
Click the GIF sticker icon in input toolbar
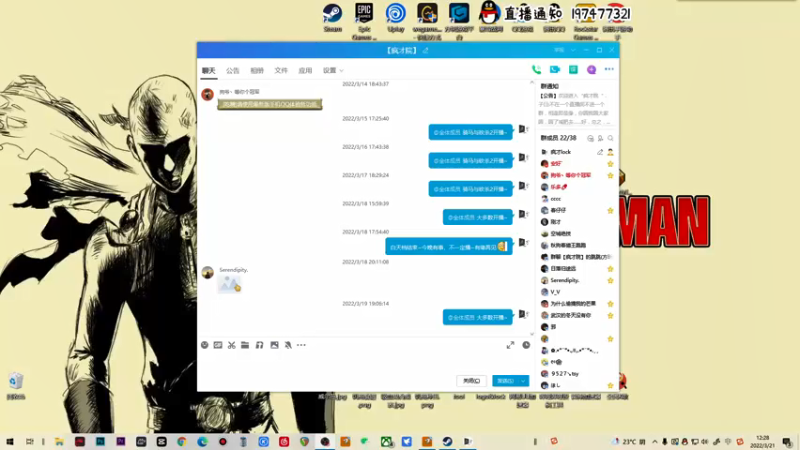(x=218, y=345)
